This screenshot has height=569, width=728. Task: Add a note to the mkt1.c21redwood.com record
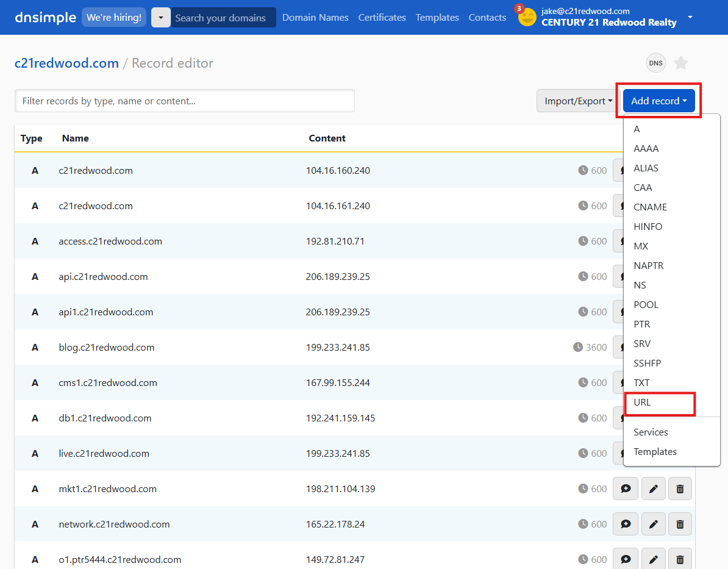pos(625,488)
